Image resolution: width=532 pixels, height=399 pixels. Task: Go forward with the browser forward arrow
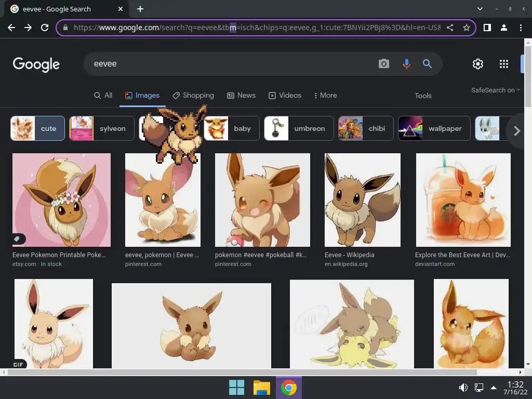[28, 28]
